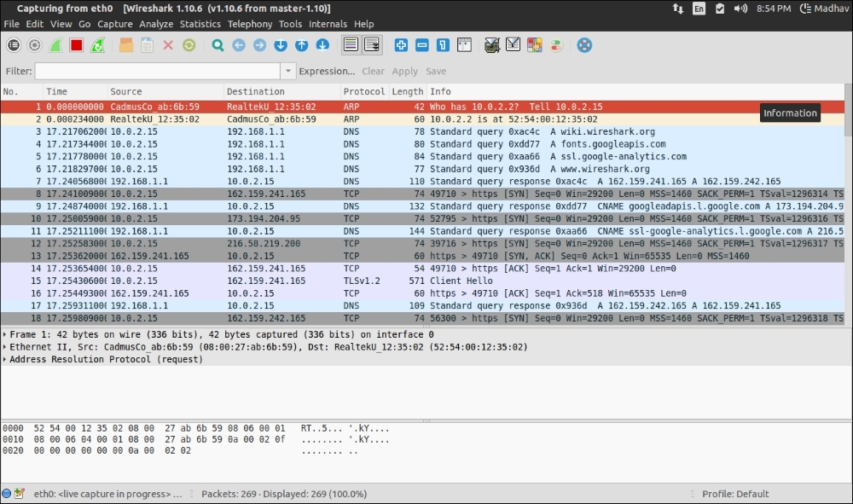Open the Capture menu
Screen dimensions: 853x504
click(115, 24)
